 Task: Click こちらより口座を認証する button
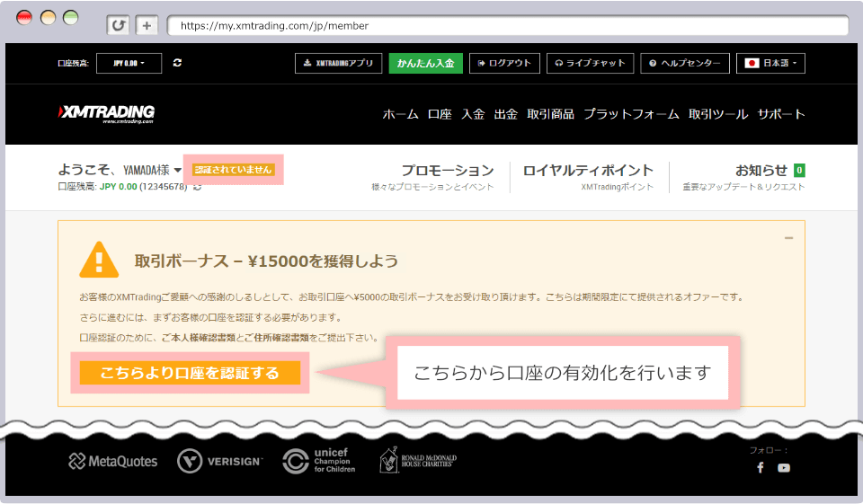point(190,373)
